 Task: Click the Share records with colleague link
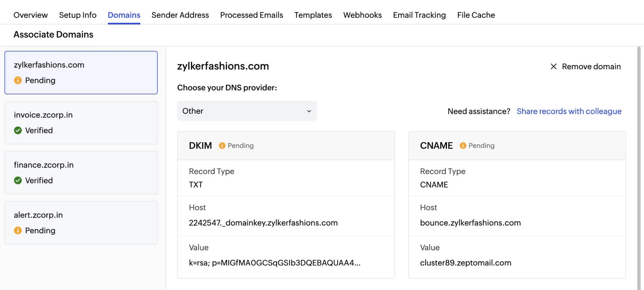click(x=569, y=111)
